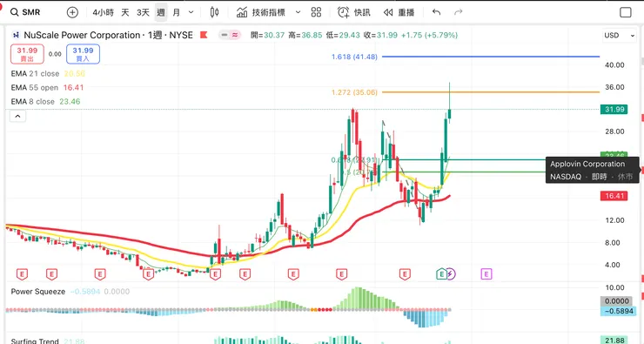
Task: Redo the last chart action
Action: coord(459,12)
